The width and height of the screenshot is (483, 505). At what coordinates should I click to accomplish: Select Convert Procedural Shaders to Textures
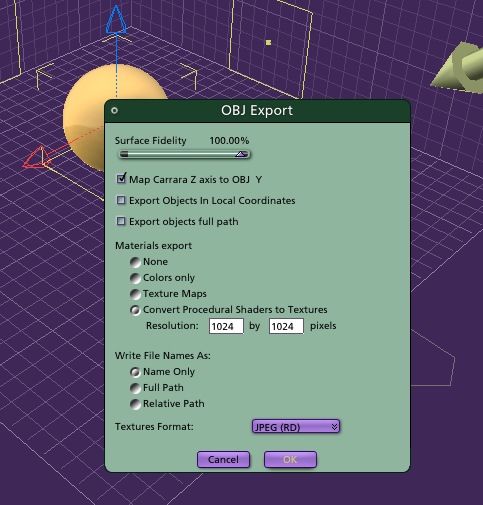[135, 310]
